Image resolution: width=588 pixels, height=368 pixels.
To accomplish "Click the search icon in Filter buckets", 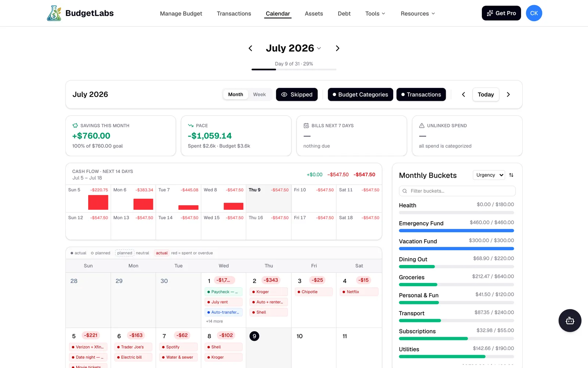I will [x=405, y=191].
